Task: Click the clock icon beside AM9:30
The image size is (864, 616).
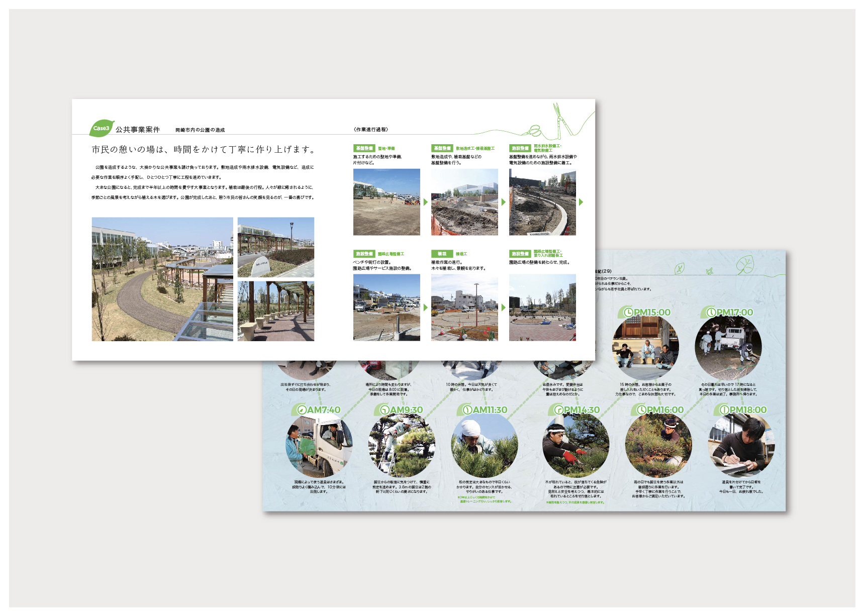Action: tap(384, 410)
